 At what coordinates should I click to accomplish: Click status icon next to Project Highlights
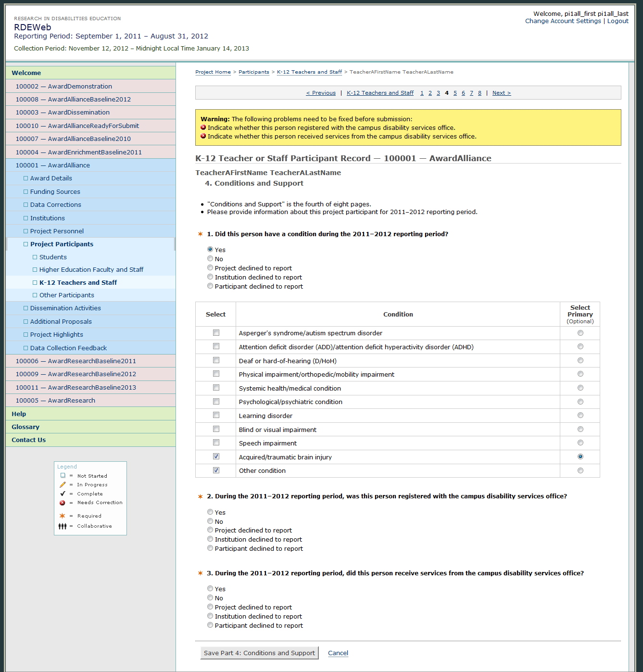[x=26, y=335]
